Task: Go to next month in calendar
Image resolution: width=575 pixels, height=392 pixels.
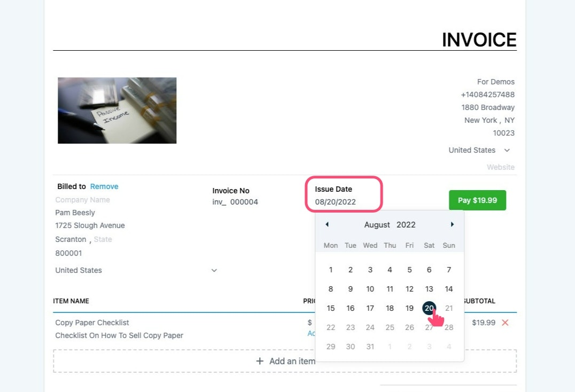Action: pos(452,224)
